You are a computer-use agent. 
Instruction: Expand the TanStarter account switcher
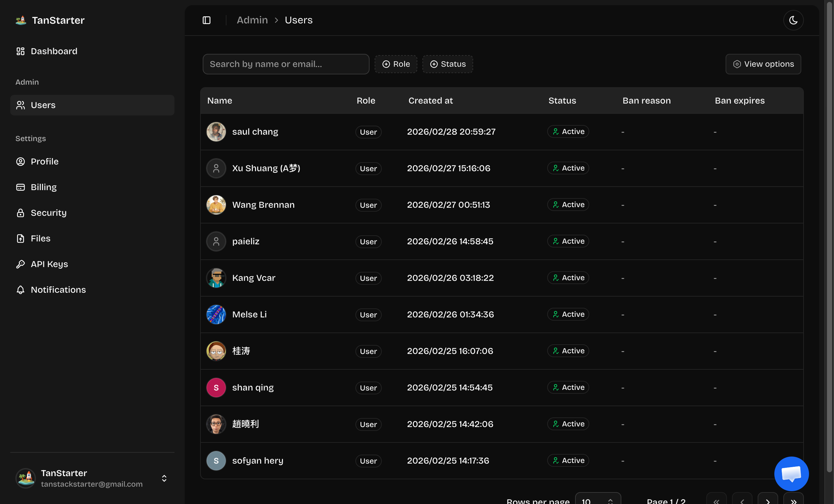164,478
